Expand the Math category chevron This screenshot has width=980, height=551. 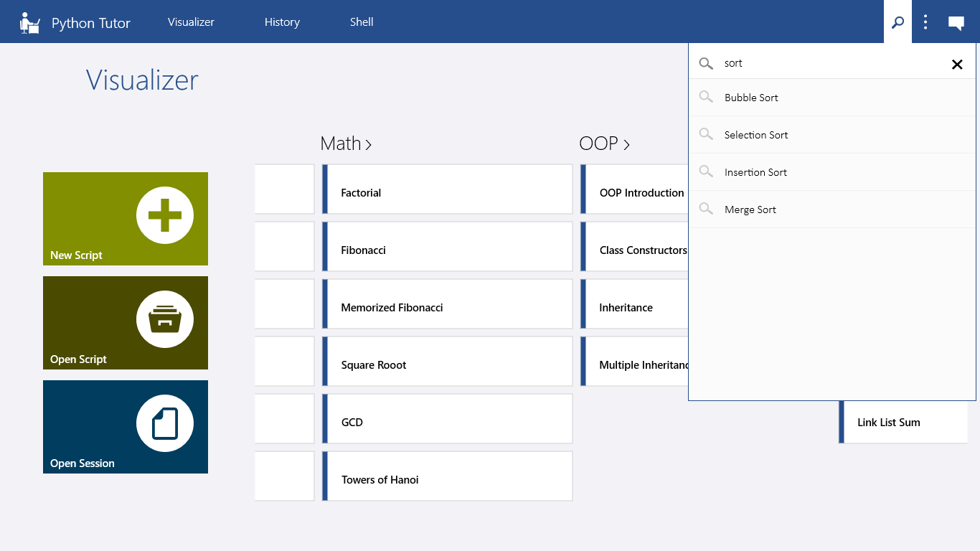coord(369,144)
